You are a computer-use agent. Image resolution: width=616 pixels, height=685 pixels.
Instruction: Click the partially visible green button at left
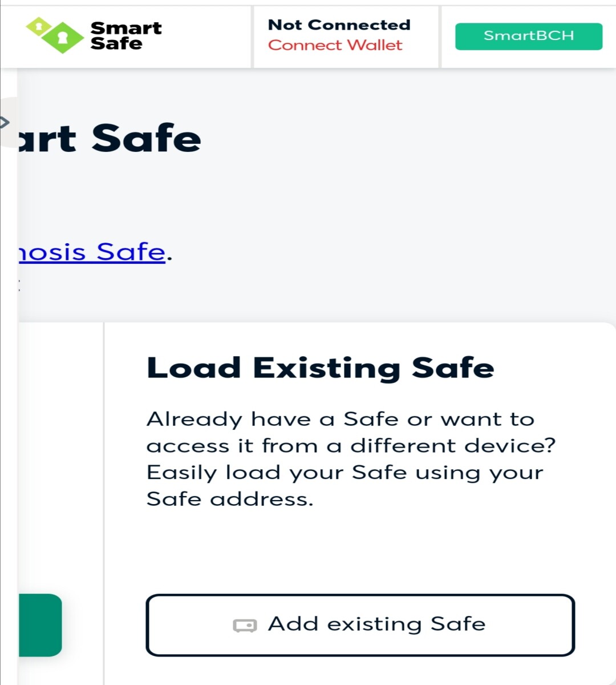(x=40, y=625)
